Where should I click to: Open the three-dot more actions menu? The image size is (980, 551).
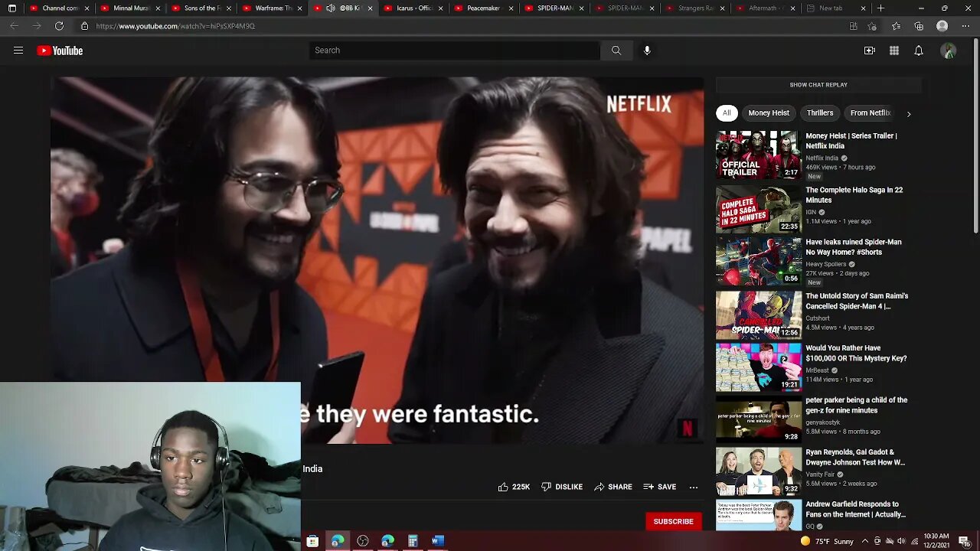pyautogui.click(x=694, y=487)
